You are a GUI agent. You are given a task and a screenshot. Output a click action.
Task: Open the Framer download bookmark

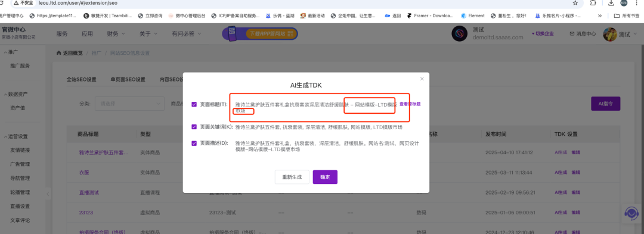pyautogui.click(x=430, y=16)
